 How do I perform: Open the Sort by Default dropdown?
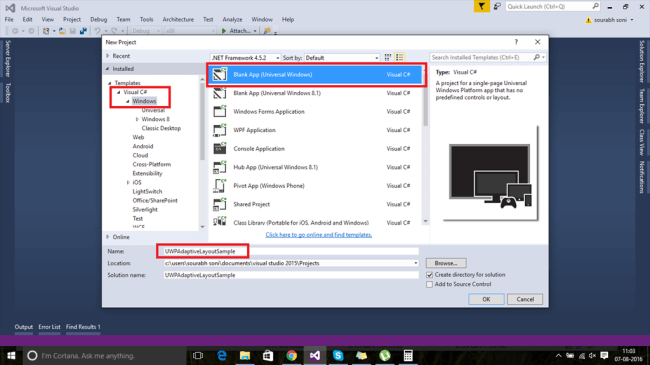pyautogui.click(x=342, y=58)
